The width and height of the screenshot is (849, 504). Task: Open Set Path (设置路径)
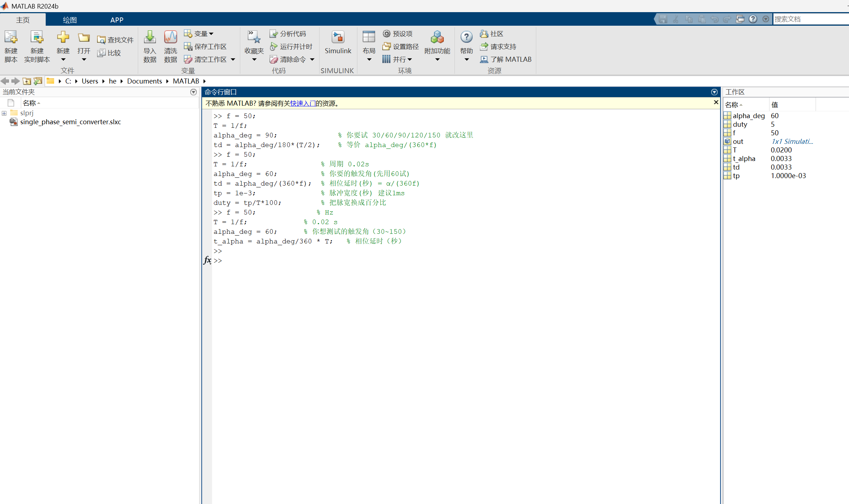401,46
